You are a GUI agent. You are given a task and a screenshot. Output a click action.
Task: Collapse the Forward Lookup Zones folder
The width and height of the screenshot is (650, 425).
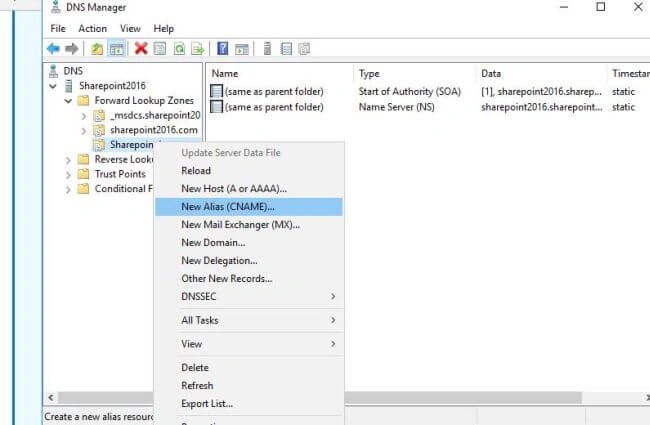tap(68, 101)
